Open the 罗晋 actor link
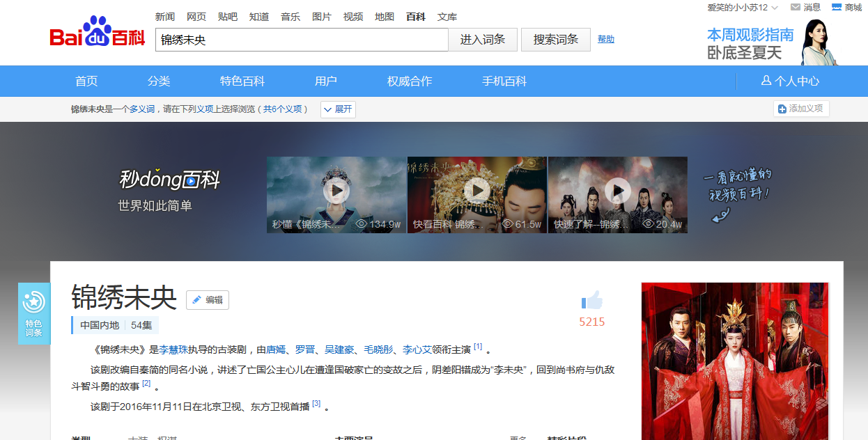Screen dimensions: 868x440 pos(305,349)
